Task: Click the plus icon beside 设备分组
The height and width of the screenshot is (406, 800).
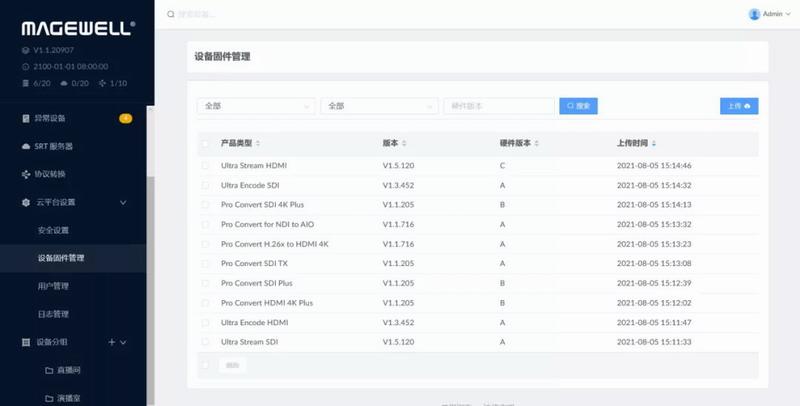Action: 111,343
